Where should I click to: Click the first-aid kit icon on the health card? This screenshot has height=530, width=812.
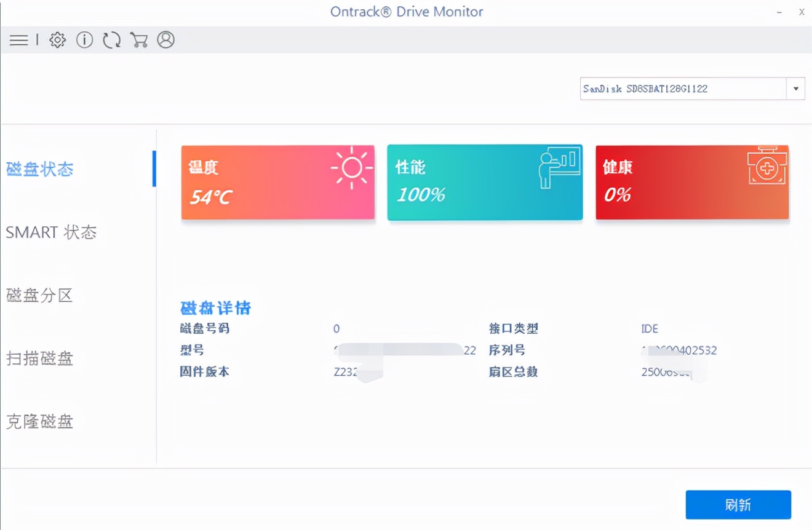[x=767, y=166]
